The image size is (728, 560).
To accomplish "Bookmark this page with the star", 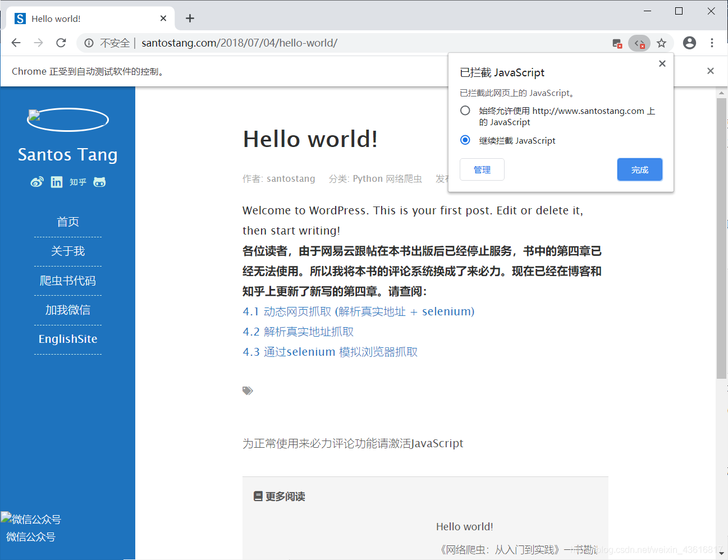I will [x=662, y=43].
